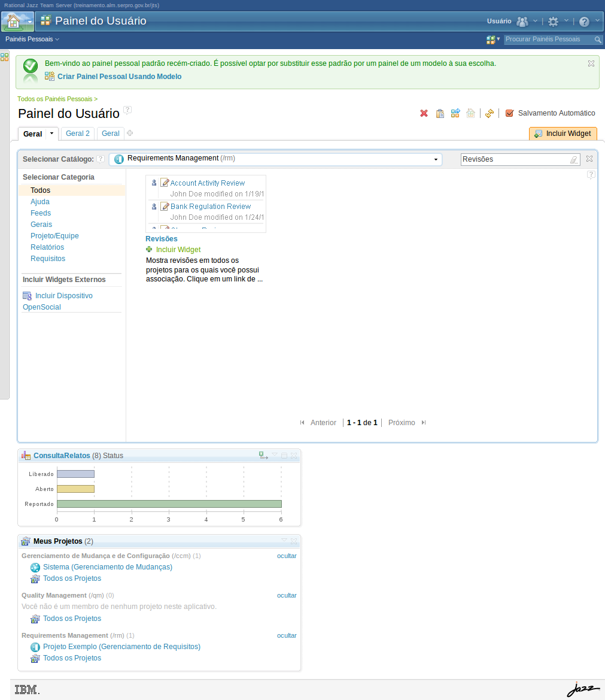Select the Gerais category
Viewport: 605px width, 700px height.
click(x=41, y=225)
